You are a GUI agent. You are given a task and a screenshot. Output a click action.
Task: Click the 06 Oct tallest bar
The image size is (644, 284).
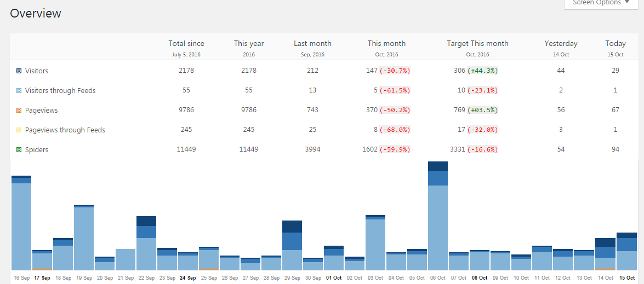(438, 216)
